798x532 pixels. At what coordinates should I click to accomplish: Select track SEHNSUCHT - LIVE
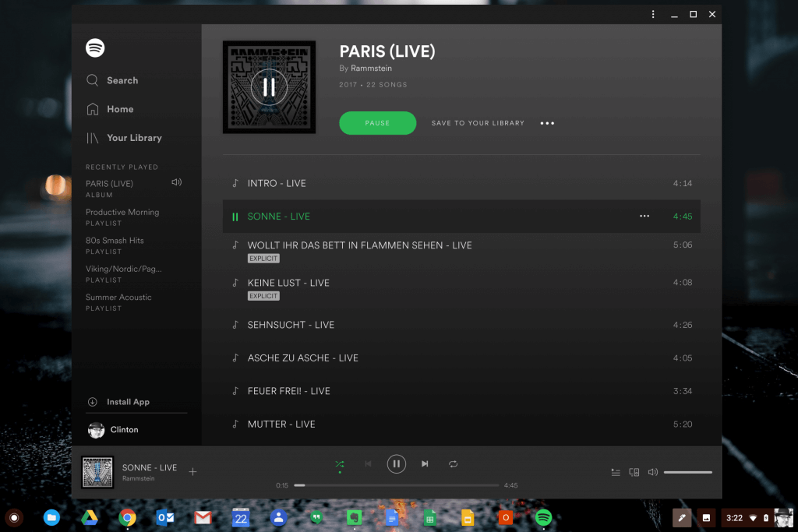pyautogui.click(x=461, y=325)
